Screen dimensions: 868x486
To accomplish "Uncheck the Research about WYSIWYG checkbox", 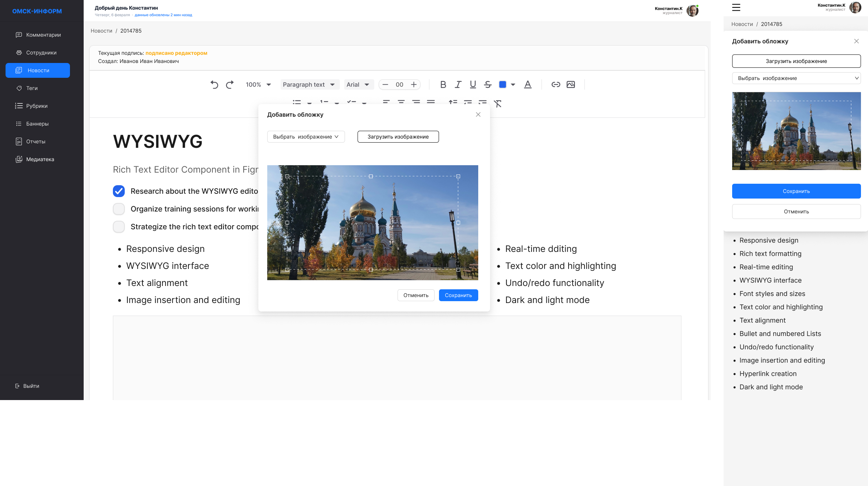I will point(119,191).
